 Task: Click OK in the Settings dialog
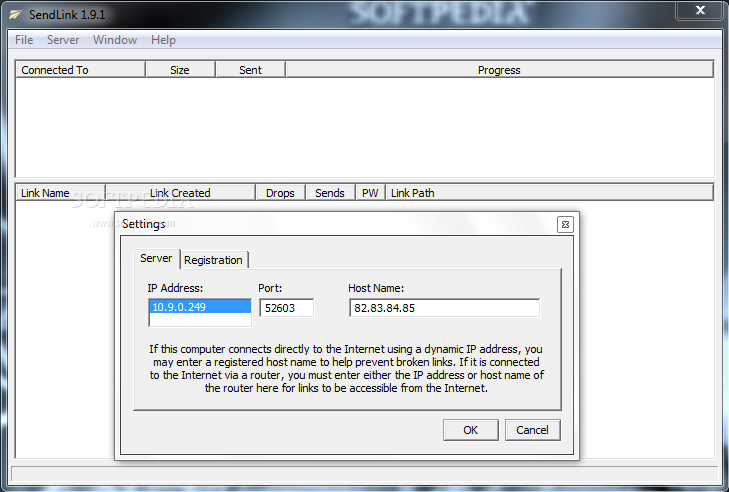[x=471, y=430]
